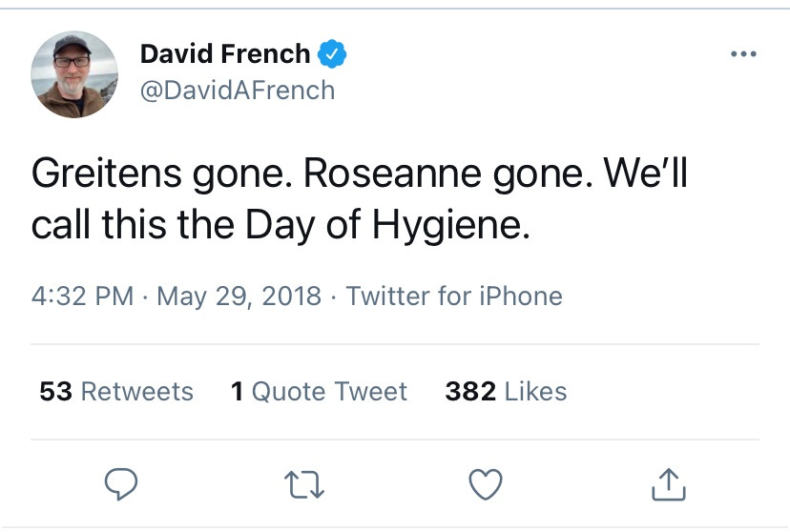Open the share icon for this tweet

tap(669, 485)
